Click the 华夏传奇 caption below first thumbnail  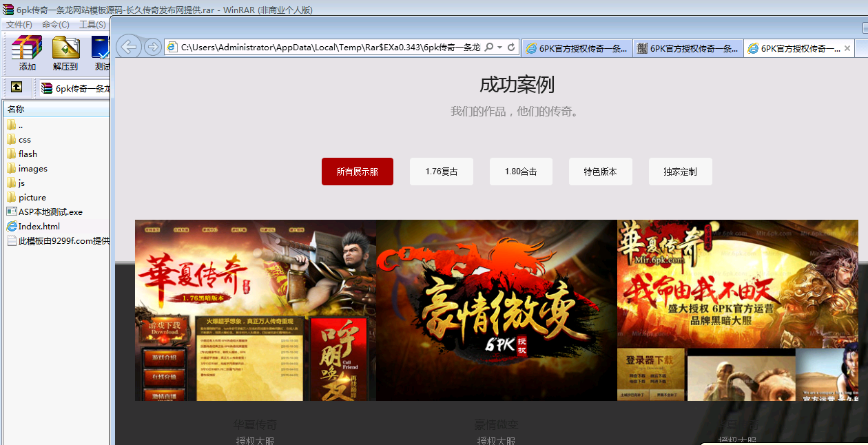coord(256,425)
